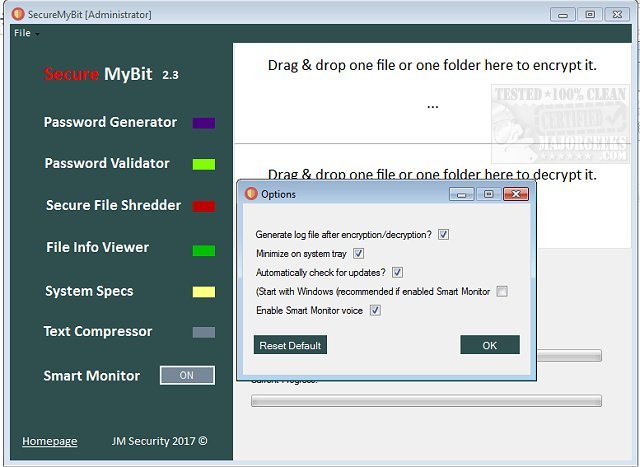
Task: Click JM Security 2017 copyright text
Action: pos(160,441)
